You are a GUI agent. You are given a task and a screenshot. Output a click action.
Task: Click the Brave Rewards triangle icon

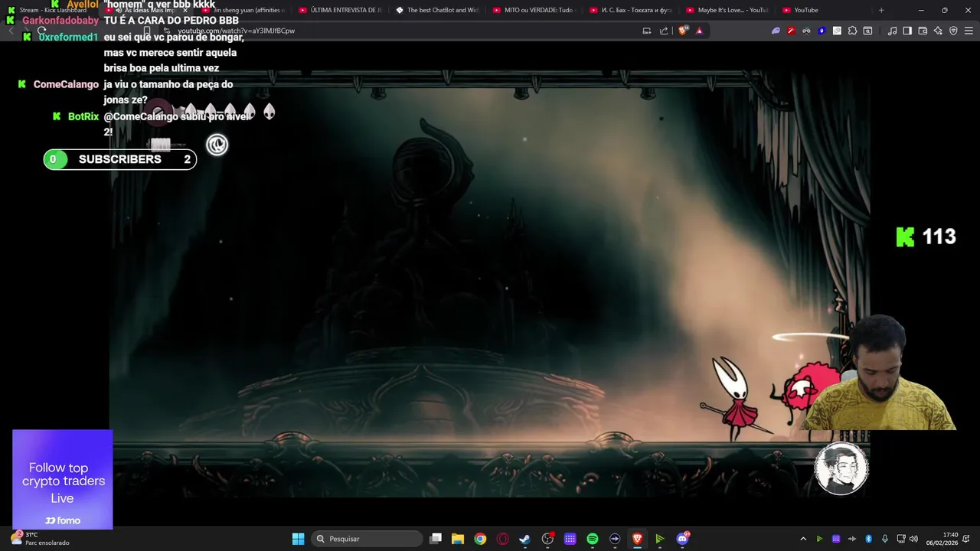pyautogui.click(x=699, y=31)
